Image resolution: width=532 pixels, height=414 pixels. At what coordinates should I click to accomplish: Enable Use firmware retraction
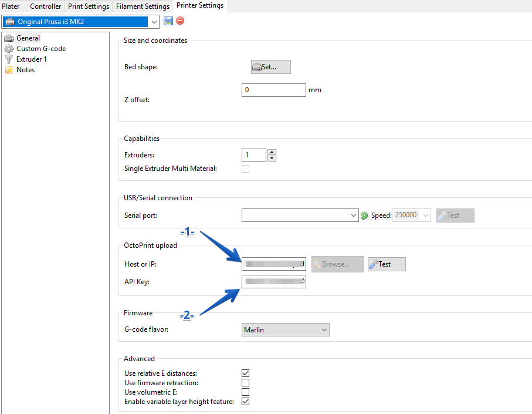coord(245,383)
